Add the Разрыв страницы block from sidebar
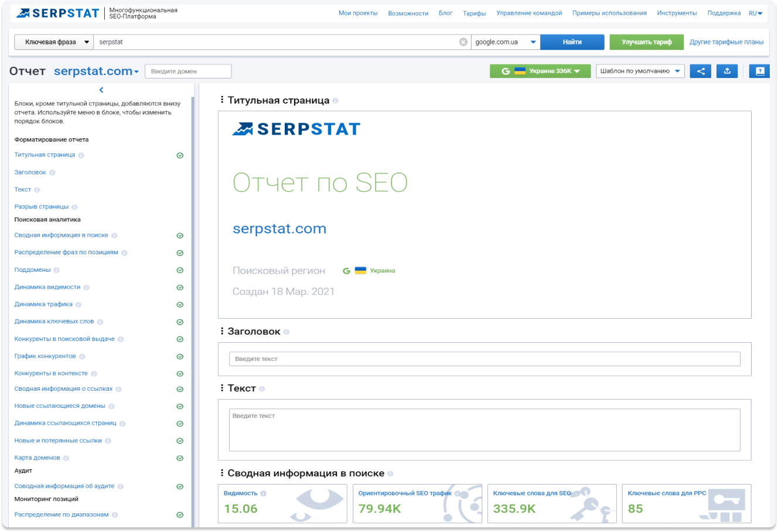778x532 pixels. [x=42, y=207]
